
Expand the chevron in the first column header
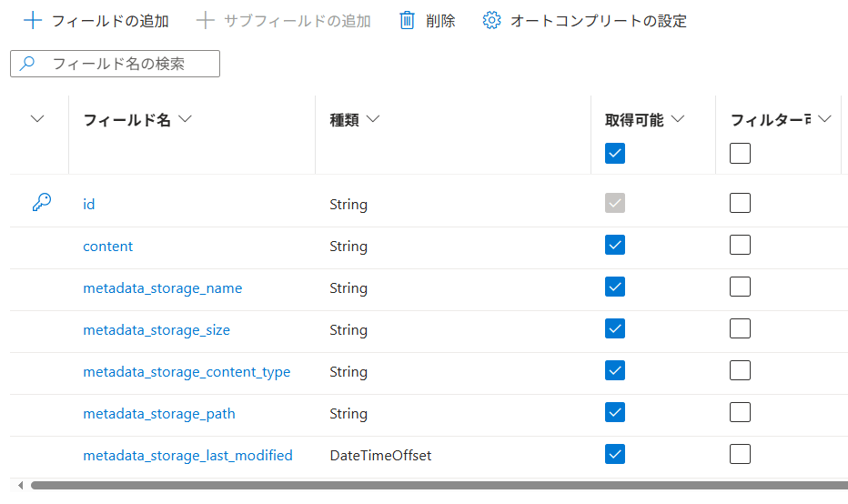point(37,119)
